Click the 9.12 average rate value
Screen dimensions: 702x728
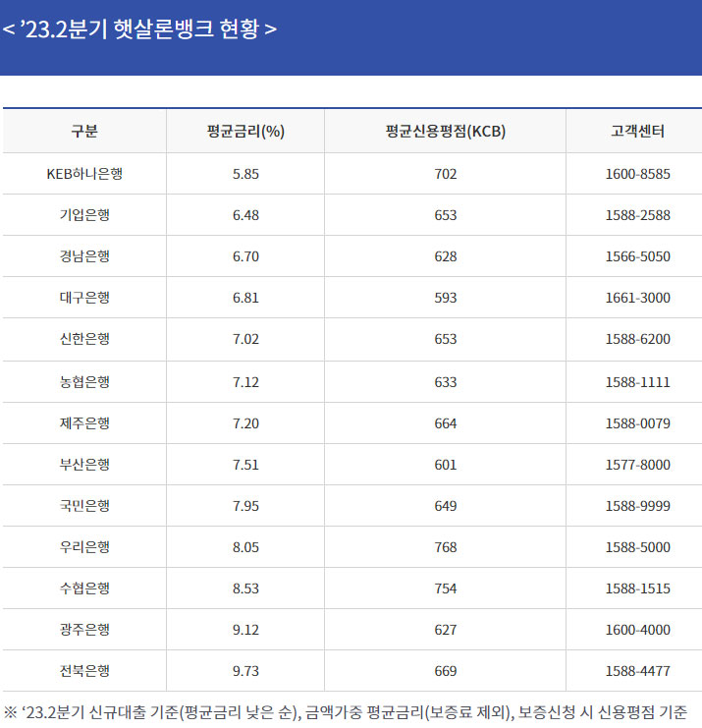(245, 630)
